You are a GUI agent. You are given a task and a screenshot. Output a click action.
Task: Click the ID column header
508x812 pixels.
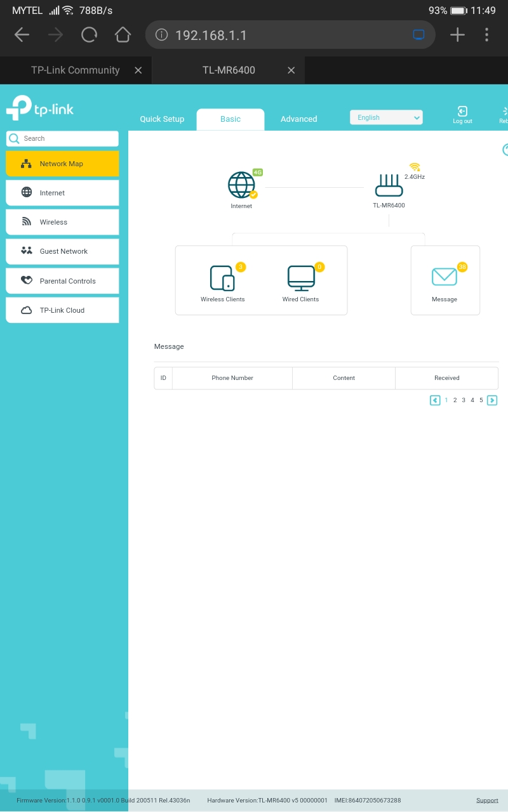coord(163,378)
